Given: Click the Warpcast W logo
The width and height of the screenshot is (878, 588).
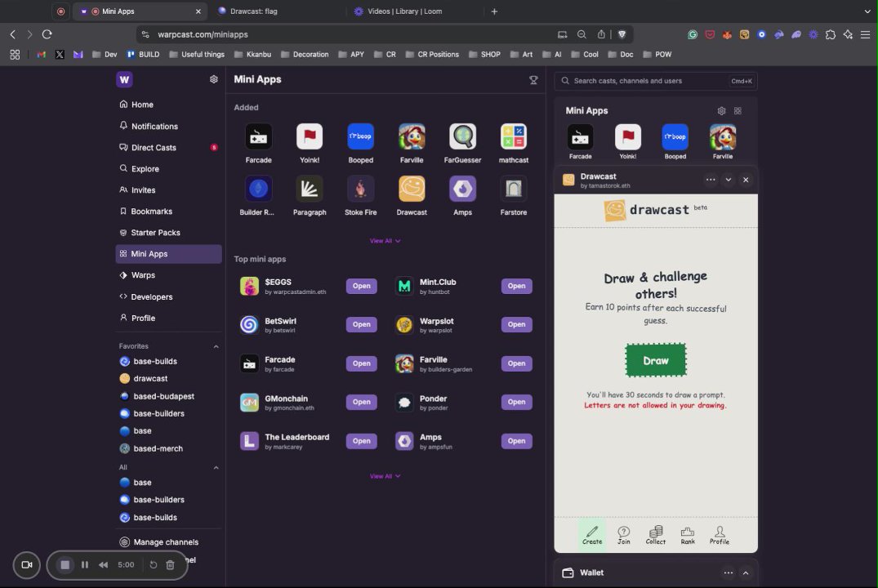Looking at the screenshot, I should [124, 79].
